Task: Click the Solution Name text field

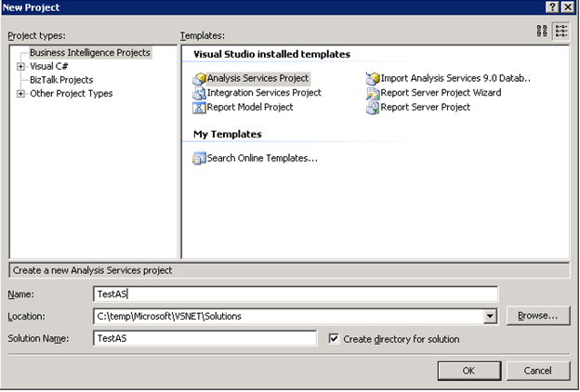Action: 204,339
